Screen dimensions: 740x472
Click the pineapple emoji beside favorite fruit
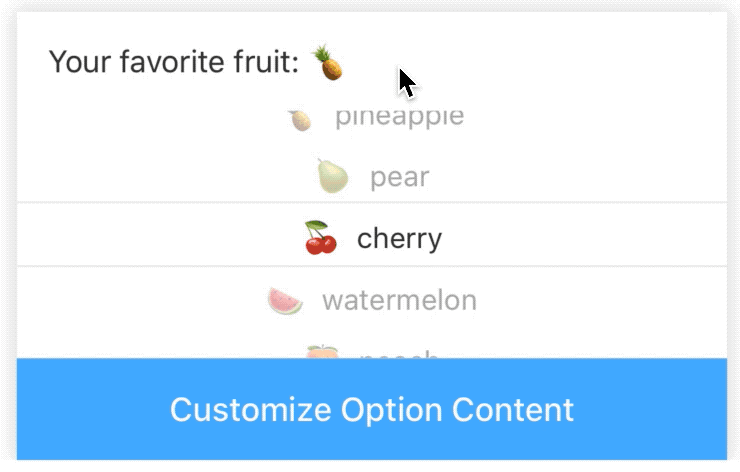(327, 63)
